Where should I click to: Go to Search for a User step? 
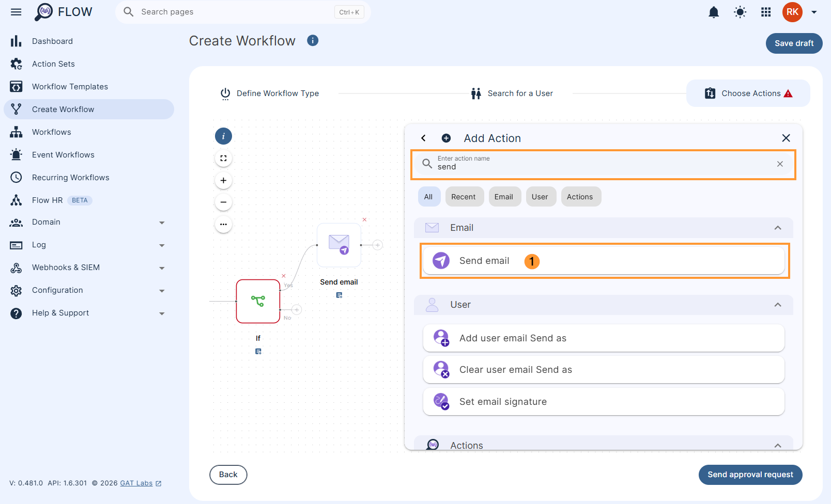point(512,93)
